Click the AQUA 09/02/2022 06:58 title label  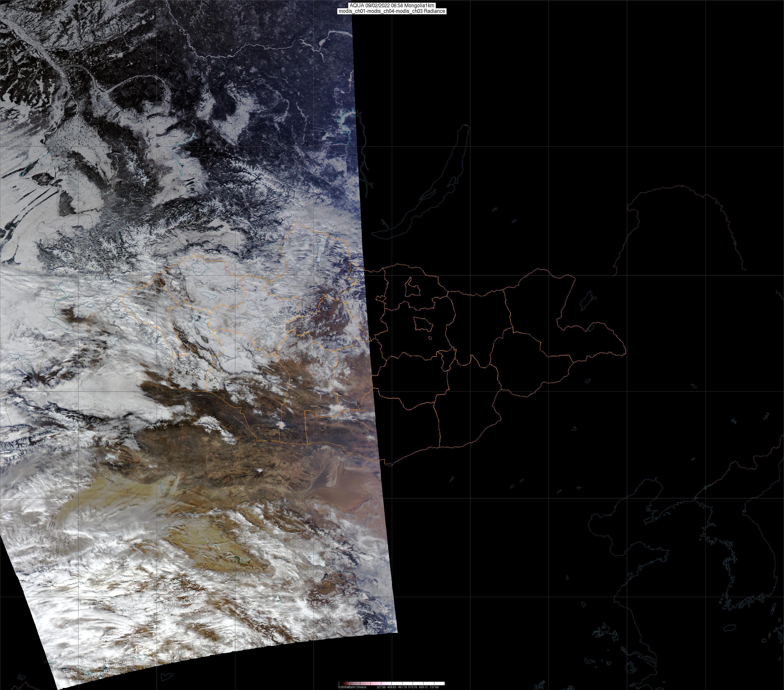pyautogui.click(x=392, y=5)
